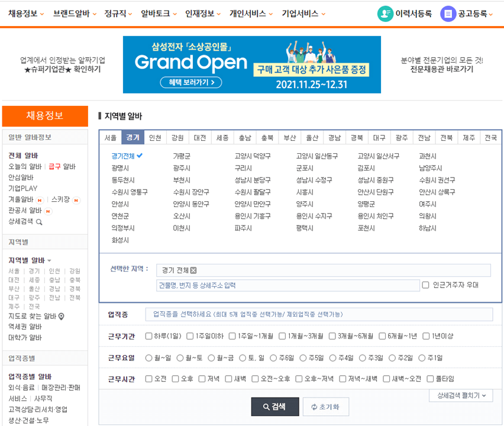This screenshot has height=426, width=504.
Task: Switch to the 서울 region tab
Action: [x=111, y=138]
